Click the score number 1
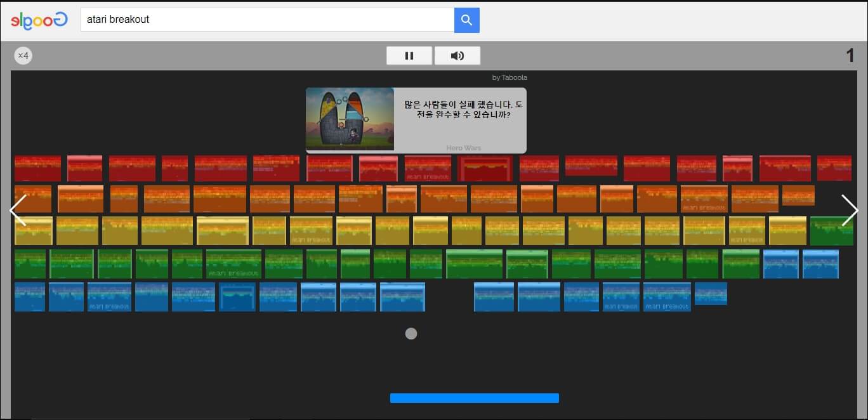 coord(850,56)
